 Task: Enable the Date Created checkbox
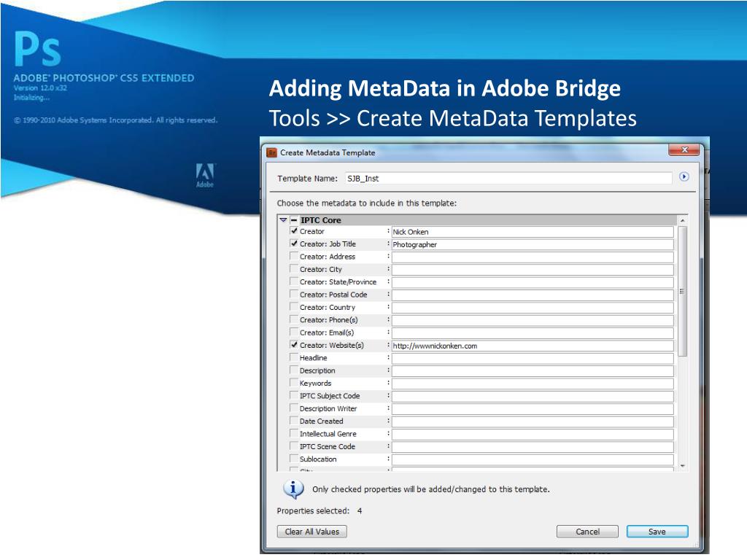pyautogui.click(x=294, y=421)
